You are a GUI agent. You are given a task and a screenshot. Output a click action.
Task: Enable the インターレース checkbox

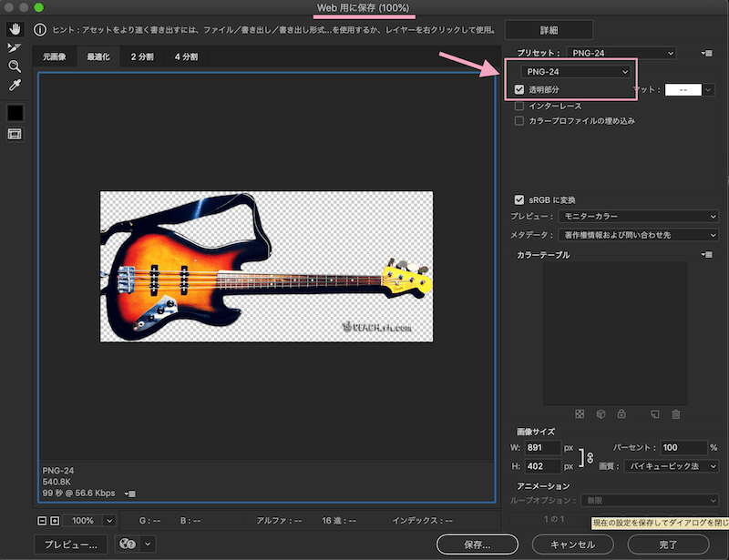(519, 107)
